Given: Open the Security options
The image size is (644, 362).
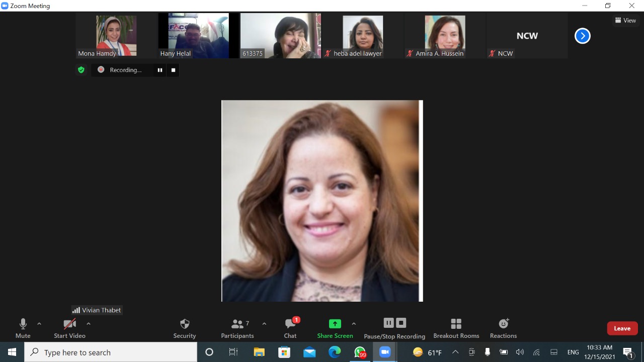Looking at the screenshot, I should pos(184,327).
